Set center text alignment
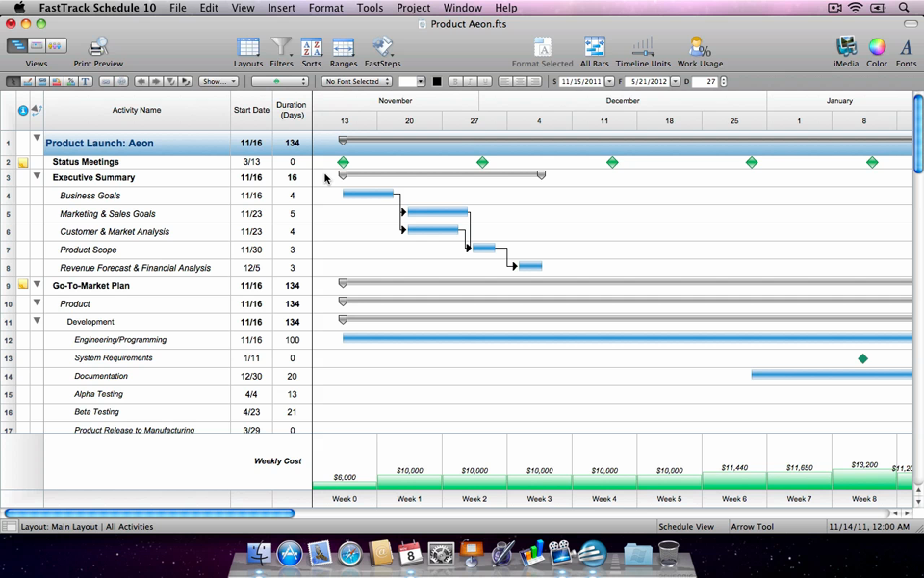This screenshot has width=924, height=578. [520, 81]
